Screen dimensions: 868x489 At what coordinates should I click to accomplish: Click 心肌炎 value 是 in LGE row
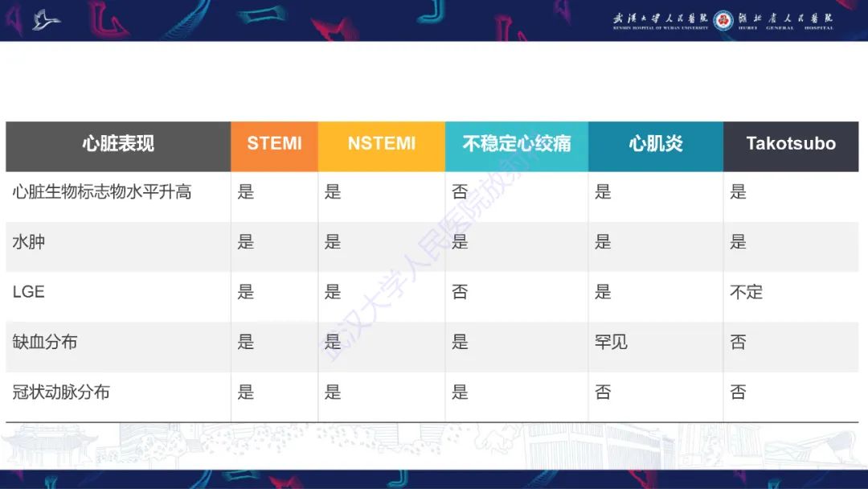coord(603,291)
